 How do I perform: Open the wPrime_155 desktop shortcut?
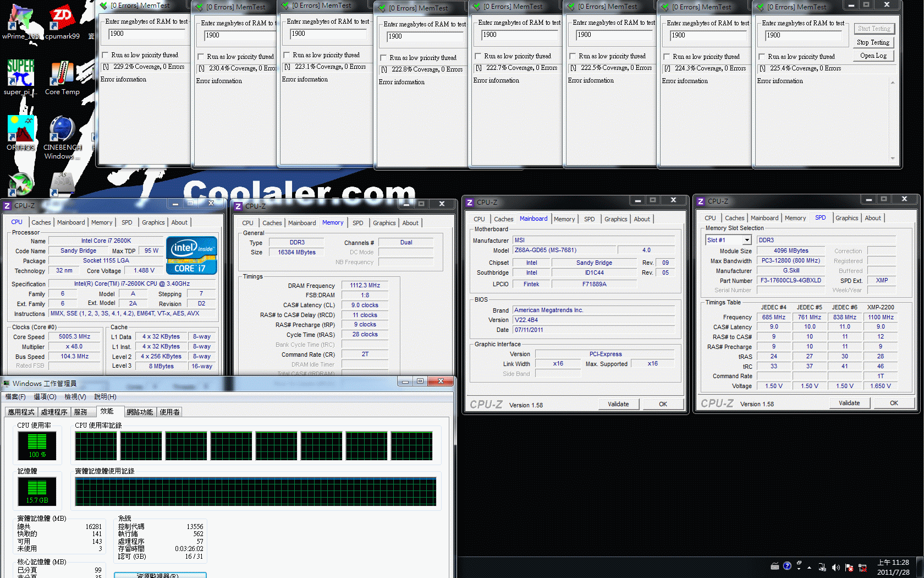coord(21,22)
